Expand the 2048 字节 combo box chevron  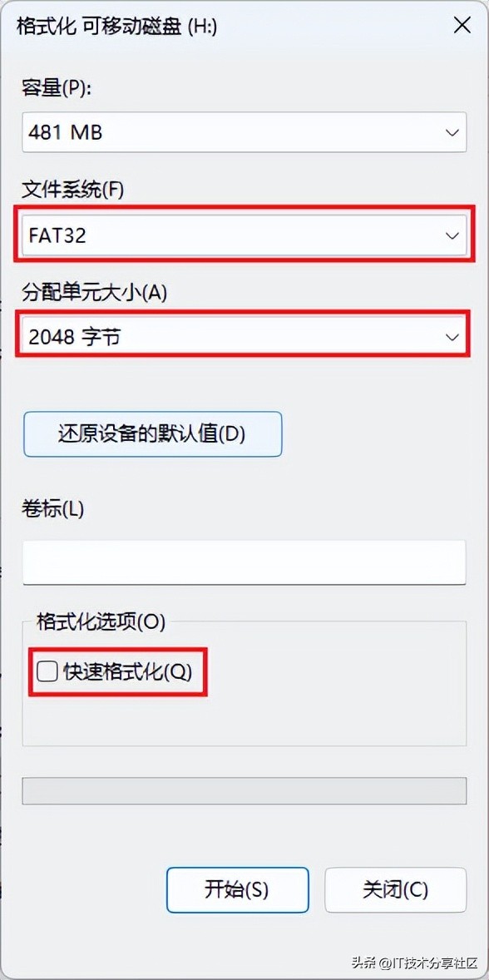(x=452, y=335)
